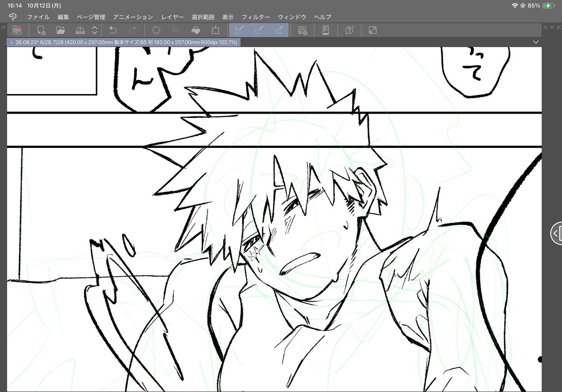Select the 26.08.23 document tab

pos(123,42)
